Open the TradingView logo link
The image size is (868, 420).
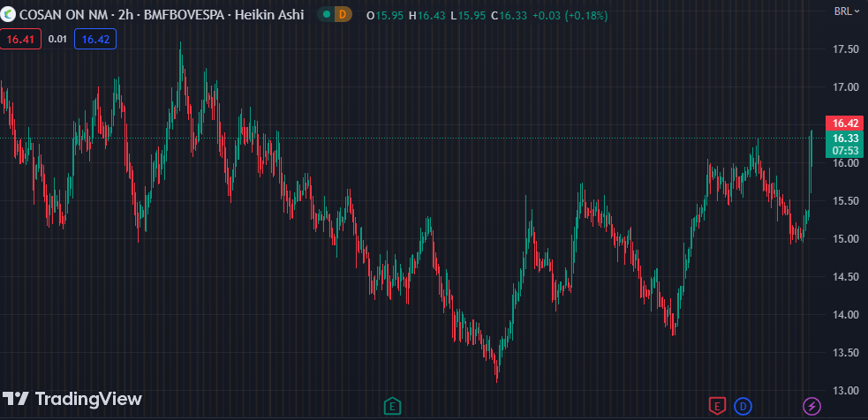72,399
